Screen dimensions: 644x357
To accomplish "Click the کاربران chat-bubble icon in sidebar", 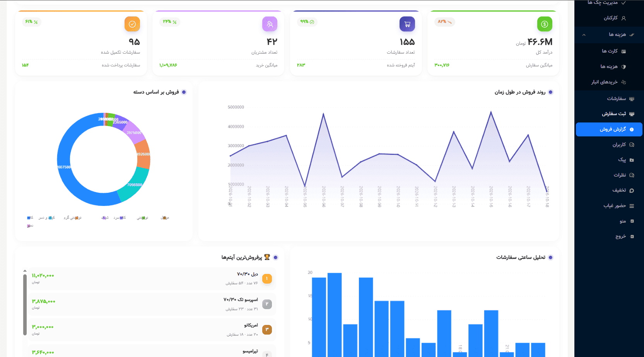I will pyautogui.click(x=632, y=144).
